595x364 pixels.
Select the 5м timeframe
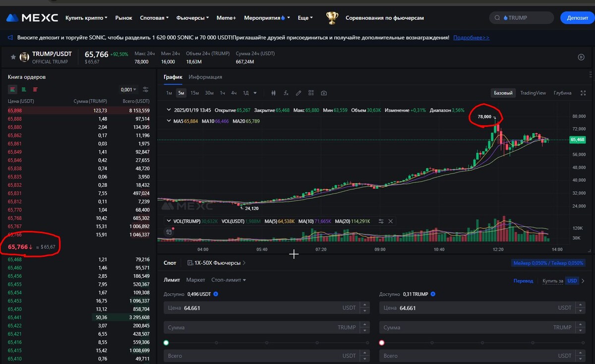pyautogui.click(x=181, y=93)
